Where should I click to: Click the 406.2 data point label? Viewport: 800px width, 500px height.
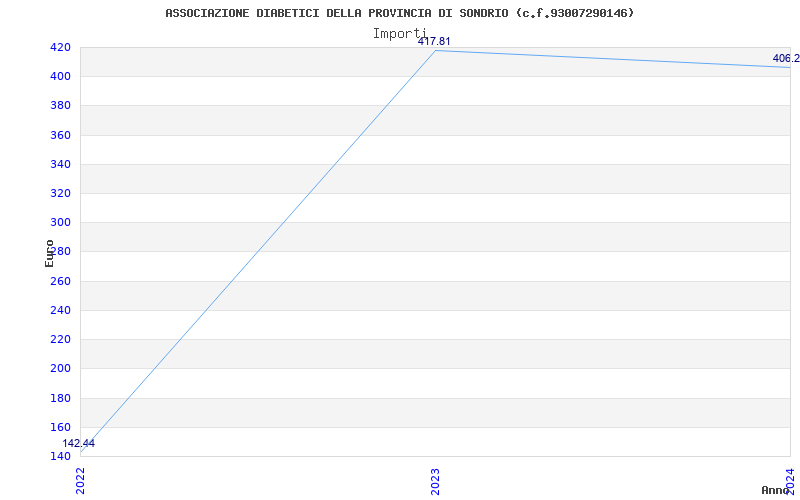pyautogui.click(x=786, y=58)
